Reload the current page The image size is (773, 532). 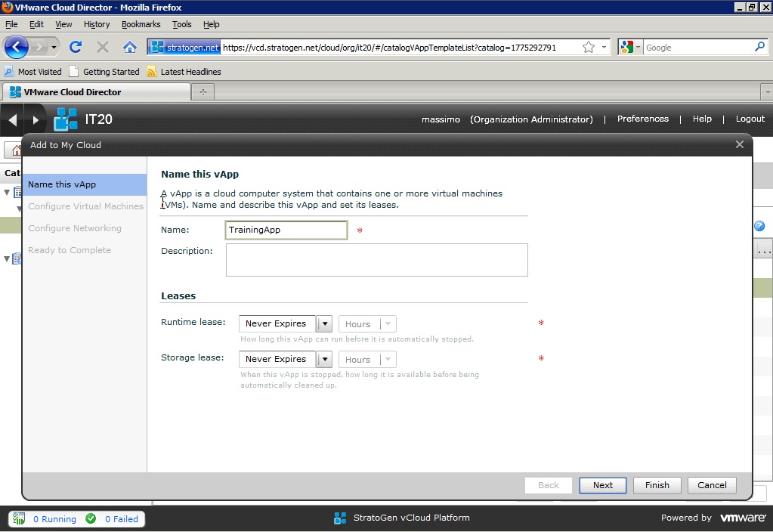[76, 48]
